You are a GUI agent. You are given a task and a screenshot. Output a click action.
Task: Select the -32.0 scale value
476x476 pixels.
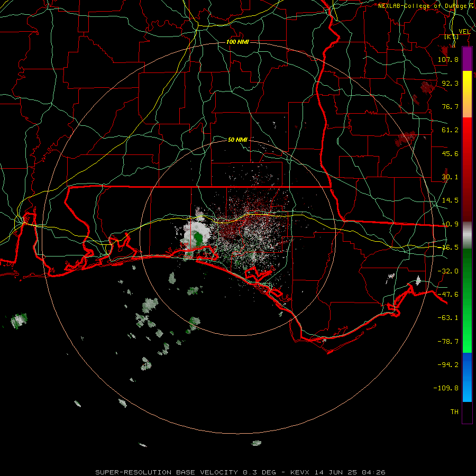coord(448,271)
